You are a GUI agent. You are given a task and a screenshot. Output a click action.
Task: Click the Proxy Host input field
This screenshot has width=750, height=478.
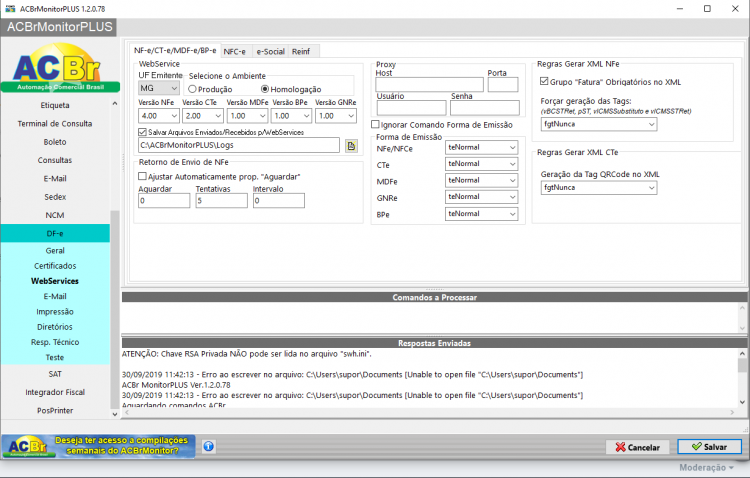tap(430, 85)
